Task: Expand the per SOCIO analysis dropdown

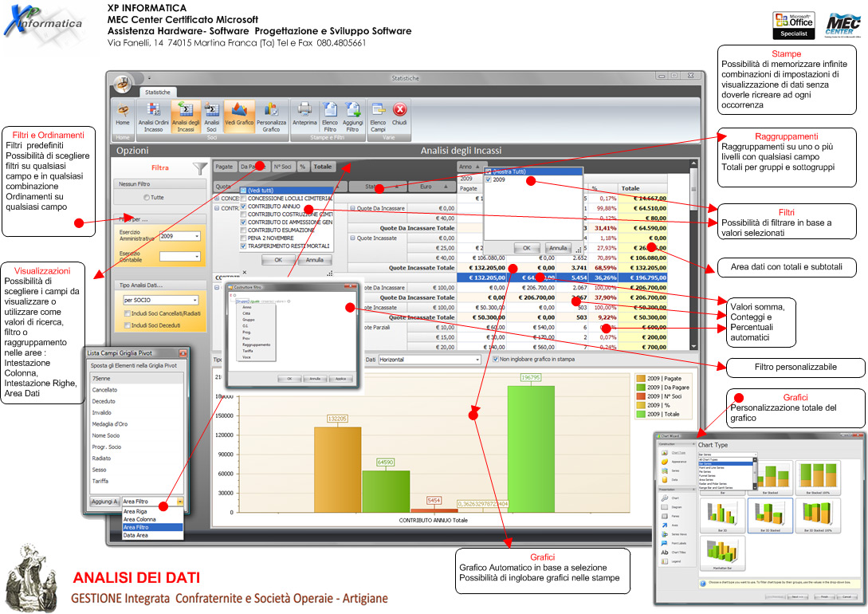Action: pos(195,300)
